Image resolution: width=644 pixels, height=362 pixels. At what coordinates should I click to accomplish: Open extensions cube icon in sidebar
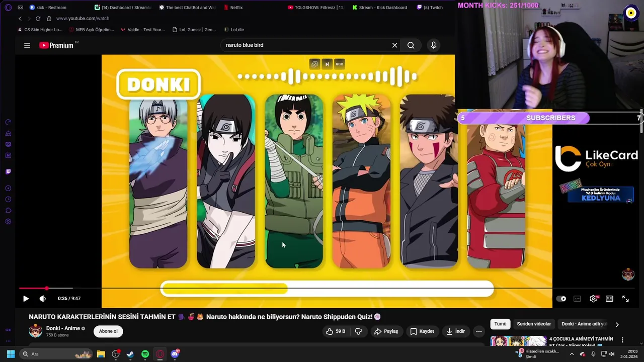point(8,210)
